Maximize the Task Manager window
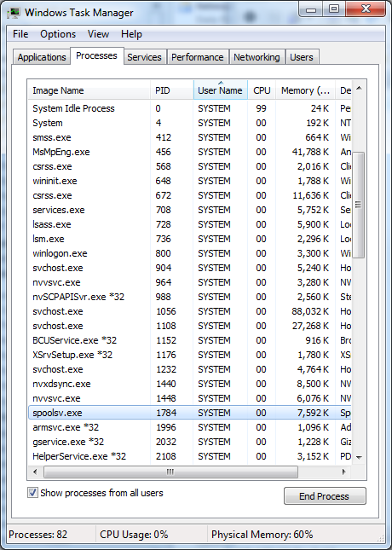The image size is (392, 550). click(334, 10)
